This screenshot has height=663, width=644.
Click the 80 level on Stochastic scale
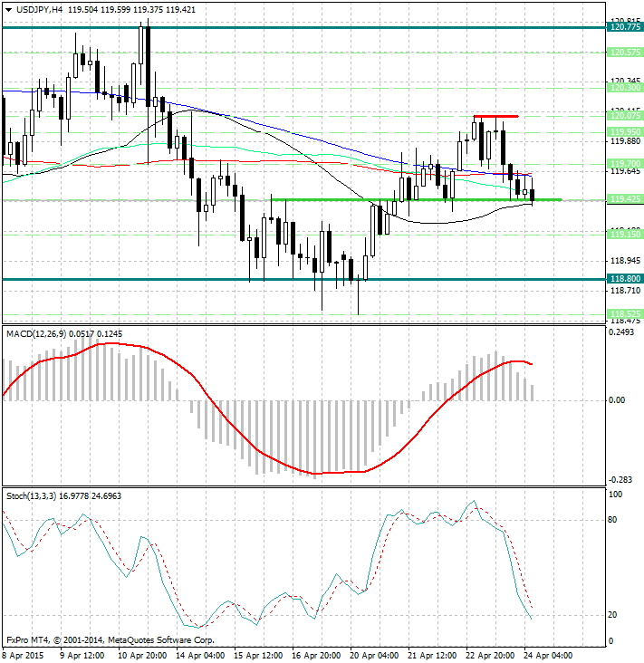[x=614, y=520]
